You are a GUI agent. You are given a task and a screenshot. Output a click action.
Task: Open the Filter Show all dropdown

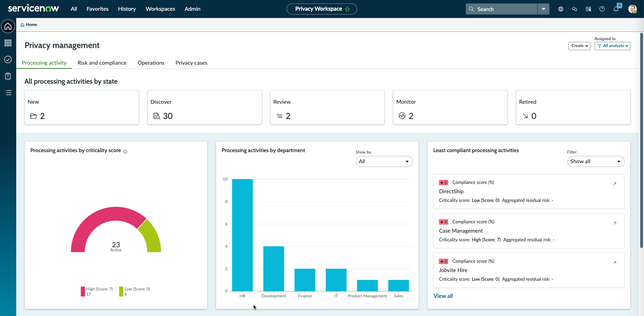tap(596, 161)
